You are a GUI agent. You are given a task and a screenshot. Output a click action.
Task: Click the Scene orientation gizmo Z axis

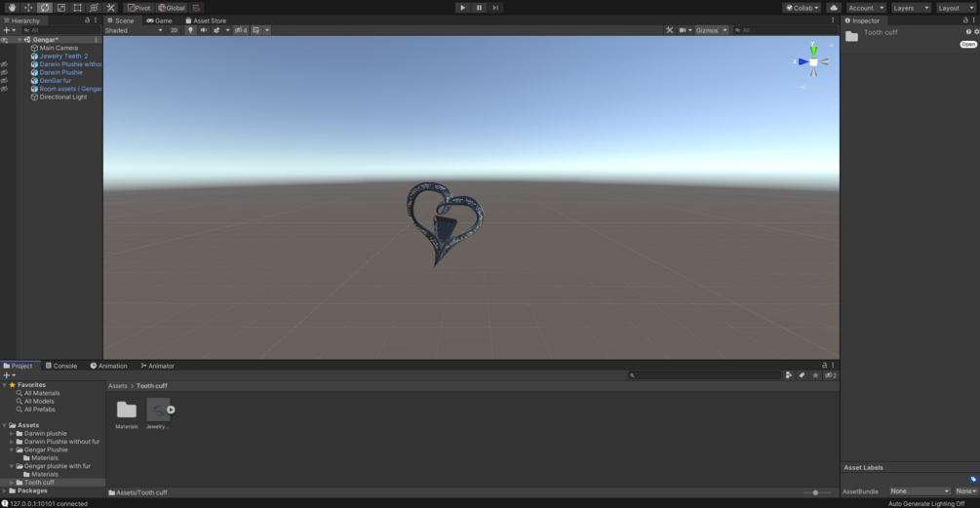coord(802,61)
